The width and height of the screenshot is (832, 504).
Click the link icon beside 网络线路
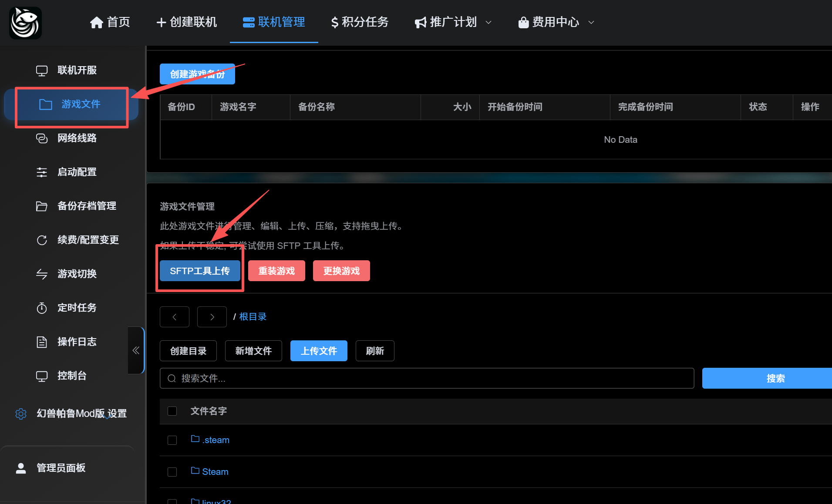point(42,138)
